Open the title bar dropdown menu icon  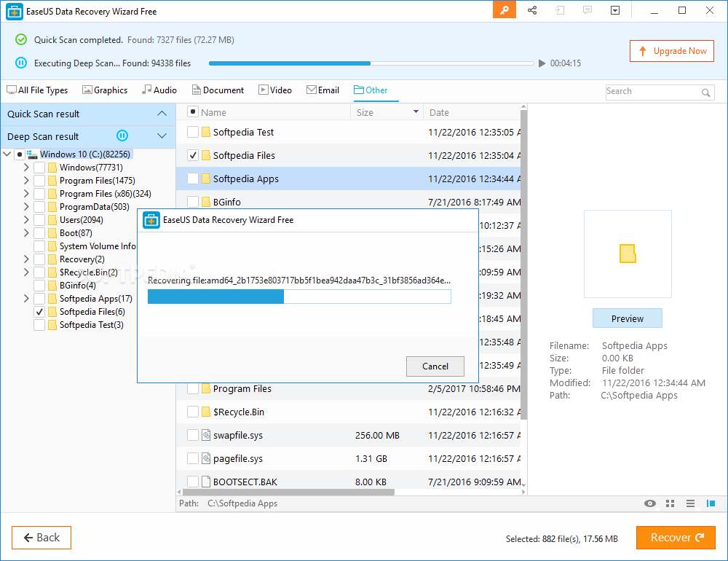[x=615, y=10]
